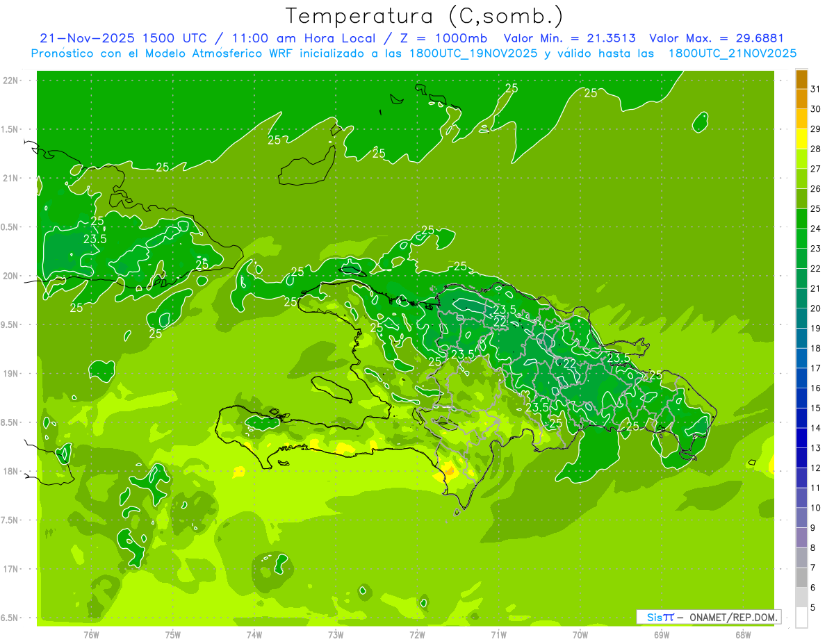Click the 69W longitude axis label
834x644 pixels.
pos(662,635)
